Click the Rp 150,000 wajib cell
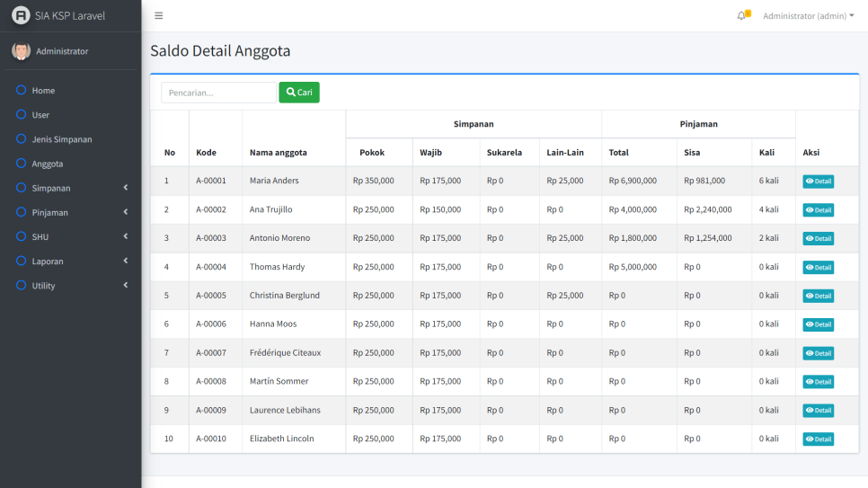This screenshot has height=488, width=868. [440, 209]
